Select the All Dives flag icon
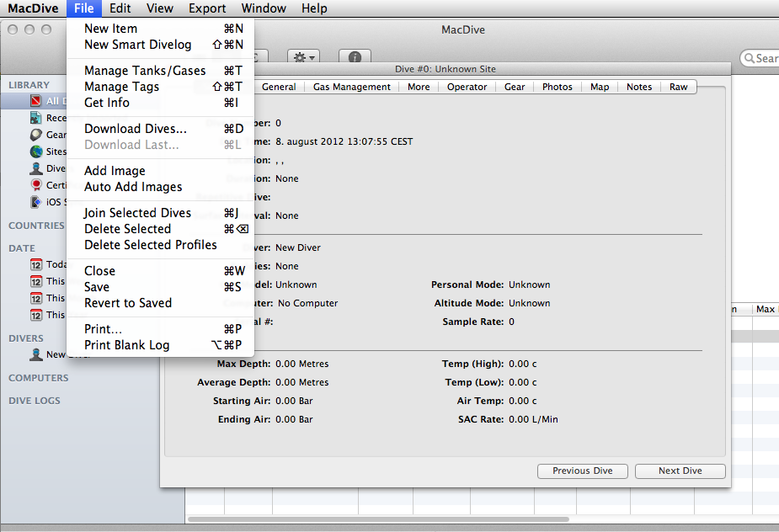The width and height of the screenshot is (779, 532). (x=36, y=102)
